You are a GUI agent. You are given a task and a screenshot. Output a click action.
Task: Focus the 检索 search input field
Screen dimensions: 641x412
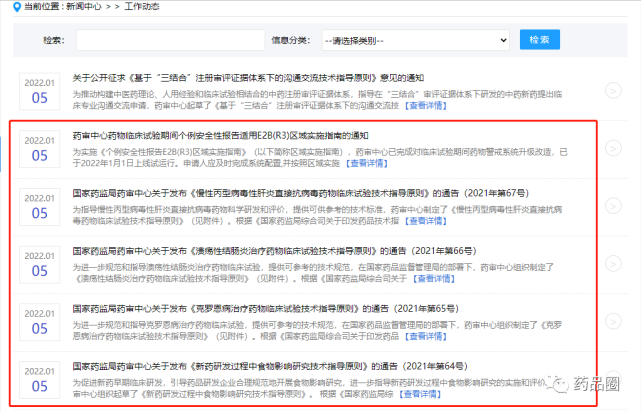170,40
